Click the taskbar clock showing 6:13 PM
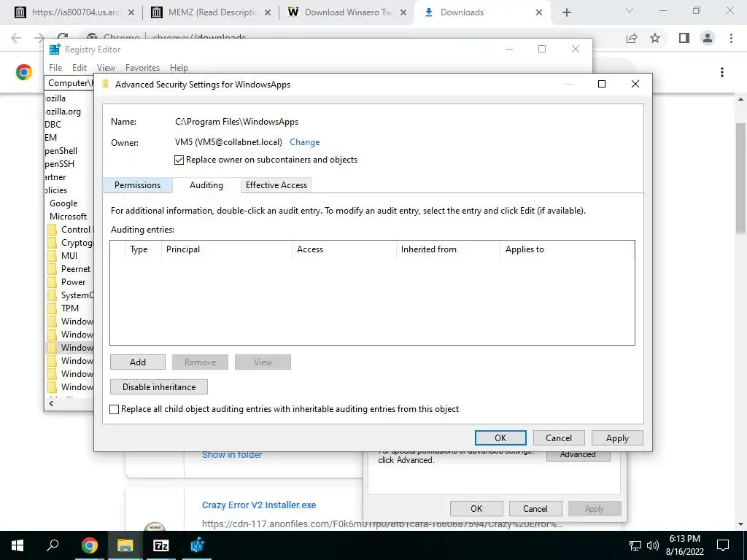 pos(684,545)
